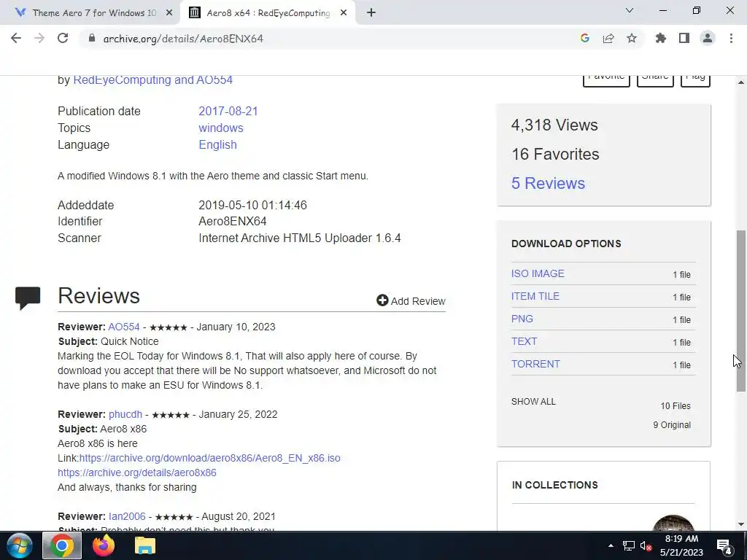Open the Chrome profile avatar
Viewport: 747px width, 560px height.
(708, 38)
